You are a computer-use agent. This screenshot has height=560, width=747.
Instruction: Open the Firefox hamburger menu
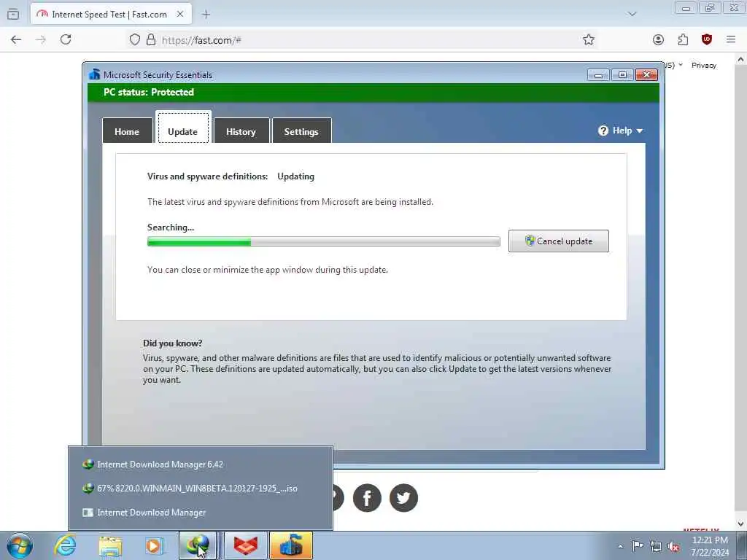point(731,39)
